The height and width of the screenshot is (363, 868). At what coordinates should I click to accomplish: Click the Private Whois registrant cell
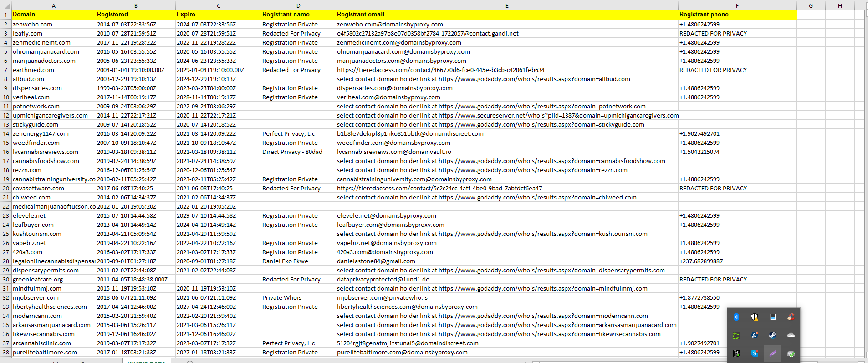coord(298,297)
